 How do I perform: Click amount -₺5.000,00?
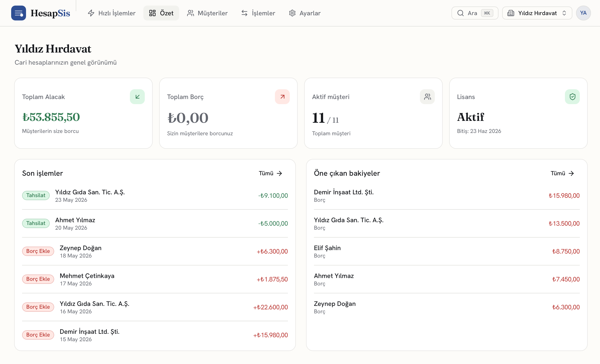273,223
